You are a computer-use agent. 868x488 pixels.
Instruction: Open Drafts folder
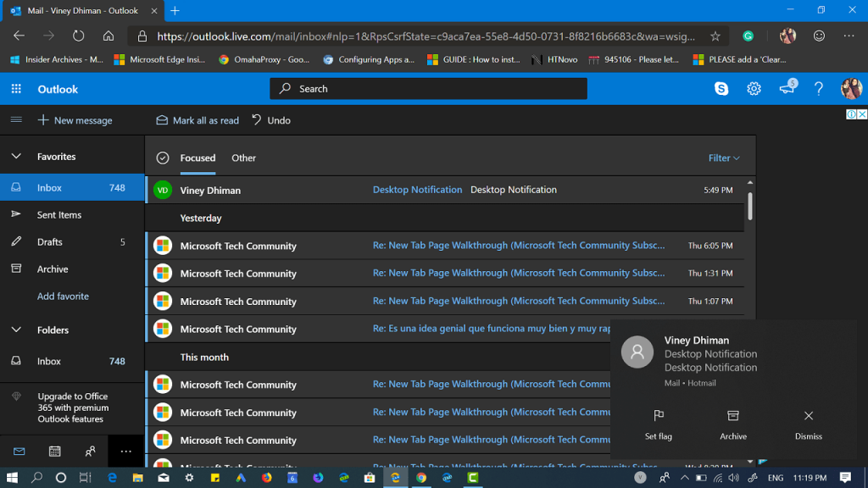pyautogui.click(x=72, y=241)
